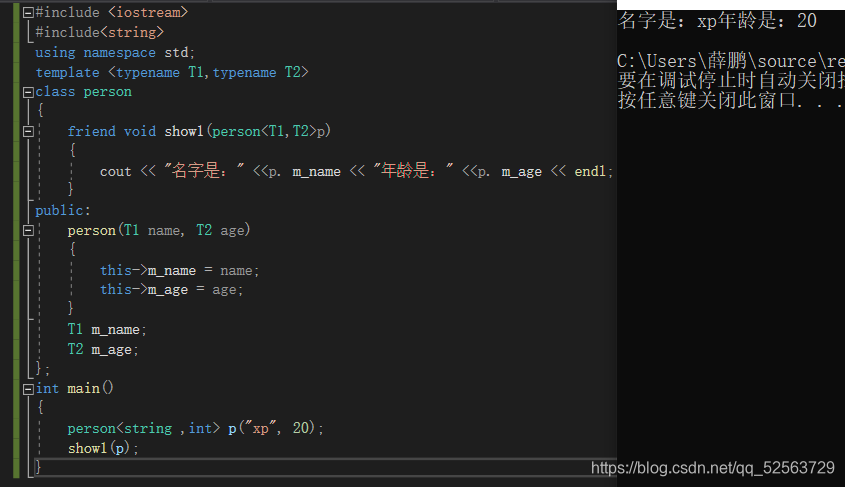Click 'this->m_name = name;' line
The width and height of the screenshot is (845, 487).
[179, 270]
